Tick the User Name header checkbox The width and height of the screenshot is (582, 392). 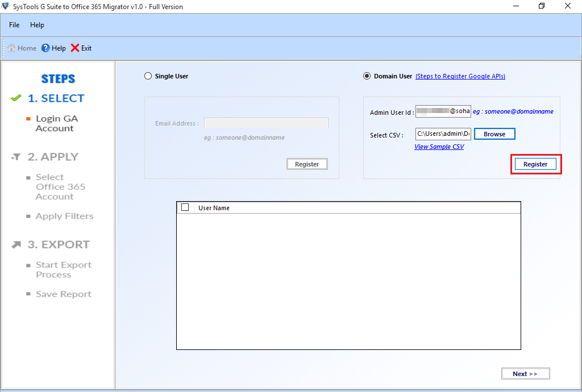[x=185, y=207]
